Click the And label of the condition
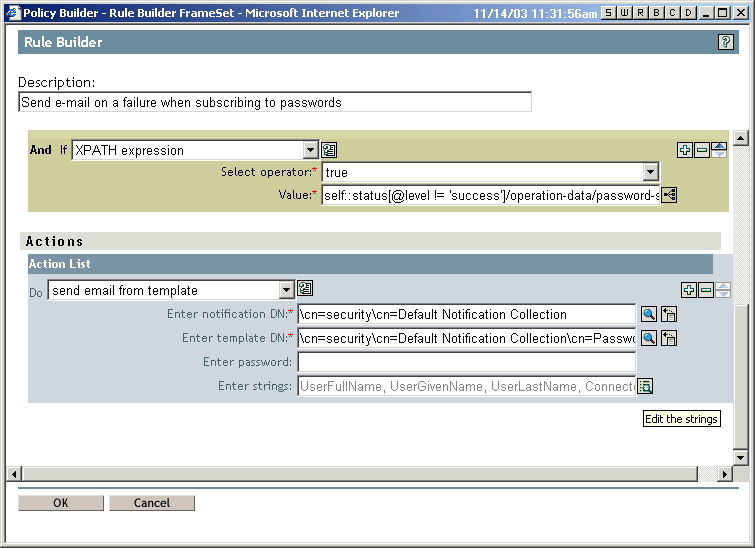This screenshot has height=548, width=755. (40, 150)
